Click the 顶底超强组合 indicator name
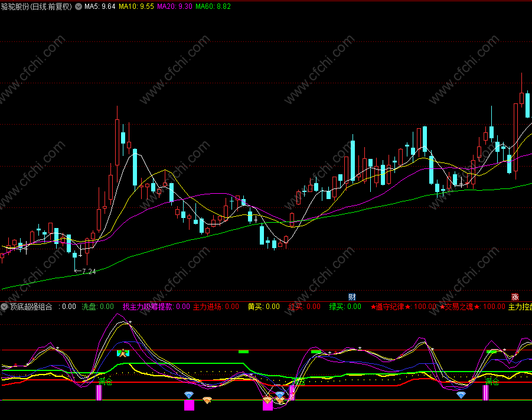 31,307
